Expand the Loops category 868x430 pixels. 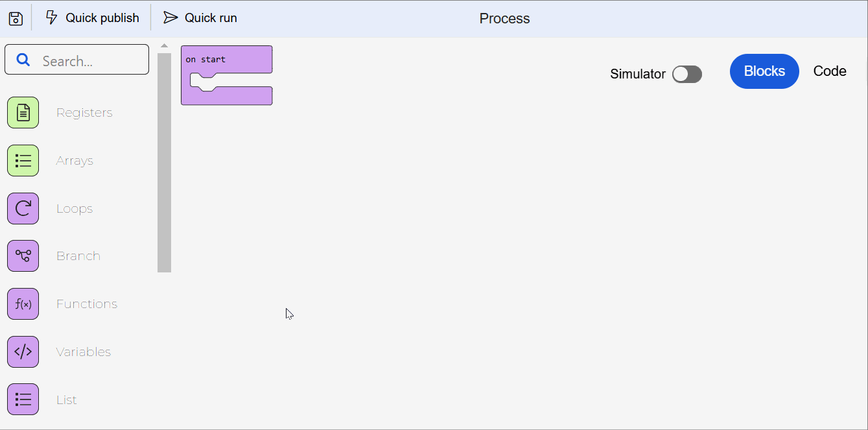pos(74,208)
